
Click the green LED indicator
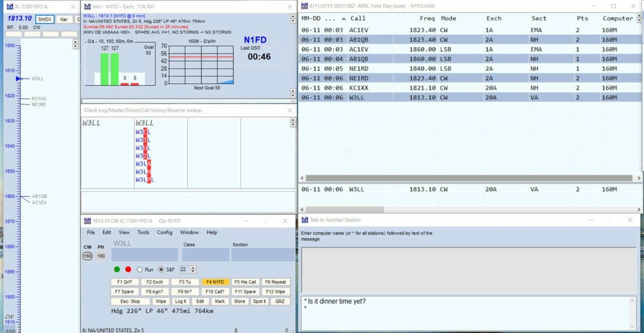point(117,270)
